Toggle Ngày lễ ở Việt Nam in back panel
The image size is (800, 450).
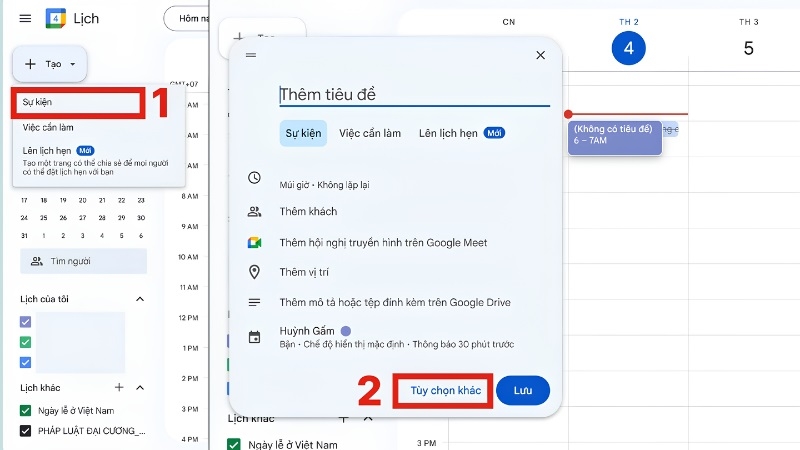click(x=234, y=444)
